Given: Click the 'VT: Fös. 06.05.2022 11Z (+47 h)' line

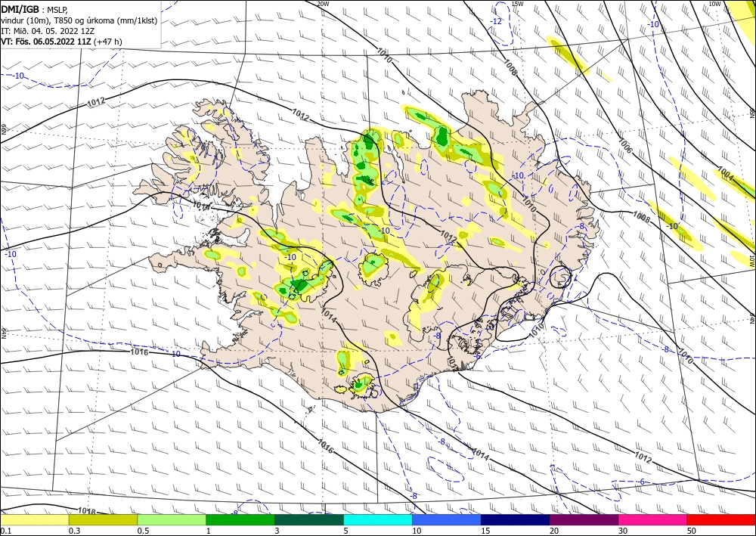Looking at the screenshot, I should pyautogui.click(x=61, y=42).
